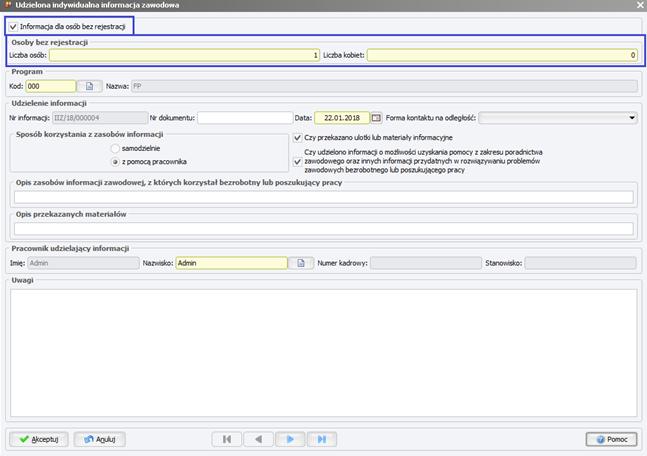Go to previous record navigation button
This screenshot has height=456, width=647.
coord(258,439)
